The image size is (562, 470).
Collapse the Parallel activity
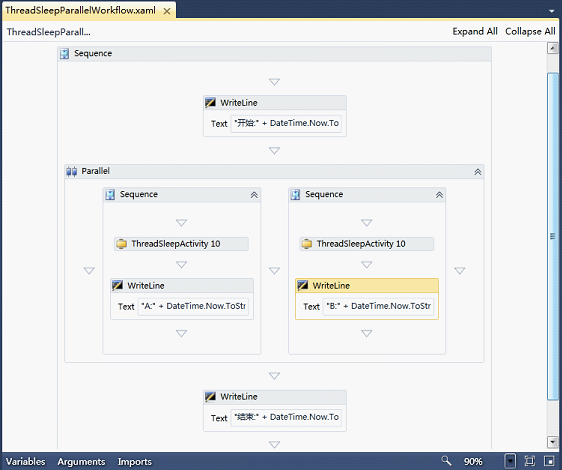[478, 172]
